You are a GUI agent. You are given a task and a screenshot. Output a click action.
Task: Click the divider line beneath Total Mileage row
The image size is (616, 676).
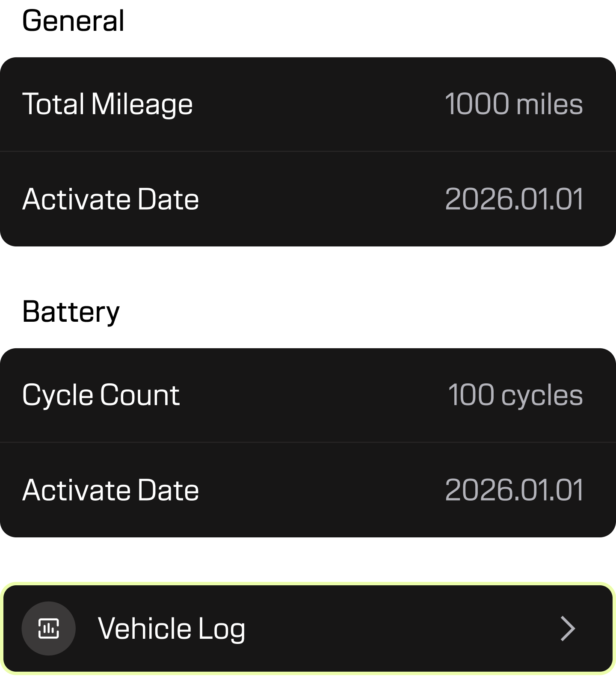coord(308,151)
